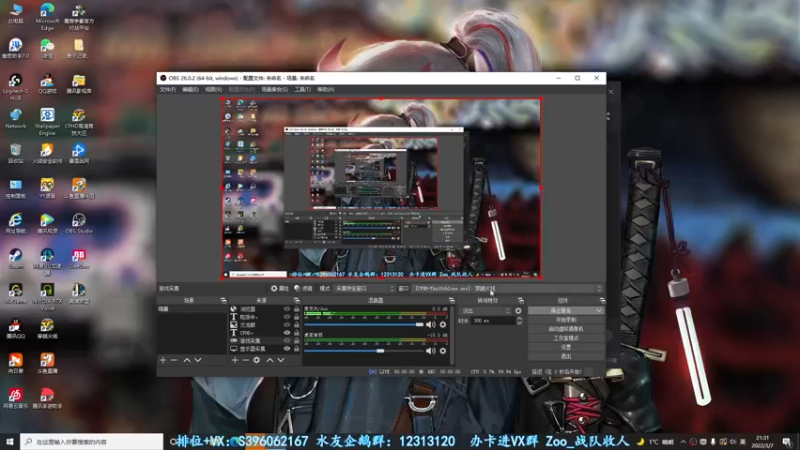This screenshot has width=800, height=450.
Task: Pop out the Scene Transitions dock panel
Action: pyautogui.click(x=520, y=301)
